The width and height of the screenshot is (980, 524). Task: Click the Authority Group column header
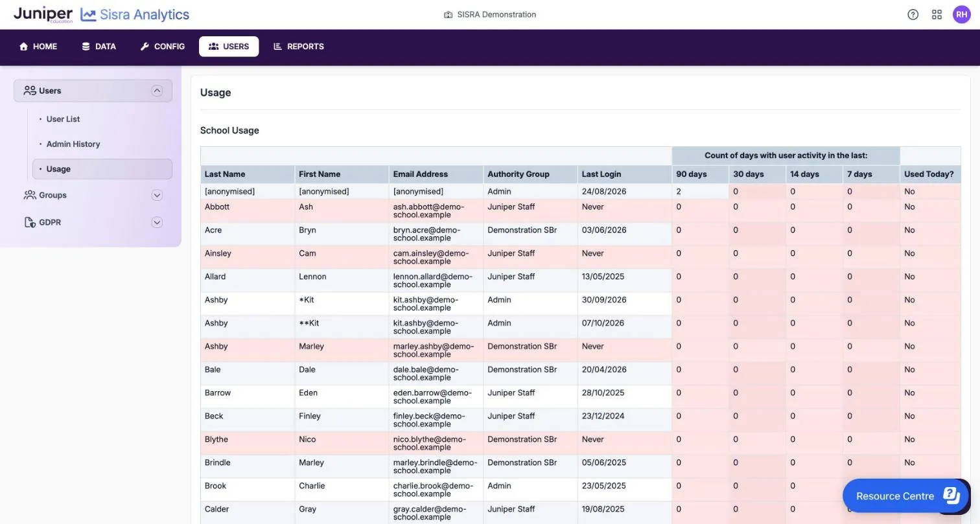(530, 174)
